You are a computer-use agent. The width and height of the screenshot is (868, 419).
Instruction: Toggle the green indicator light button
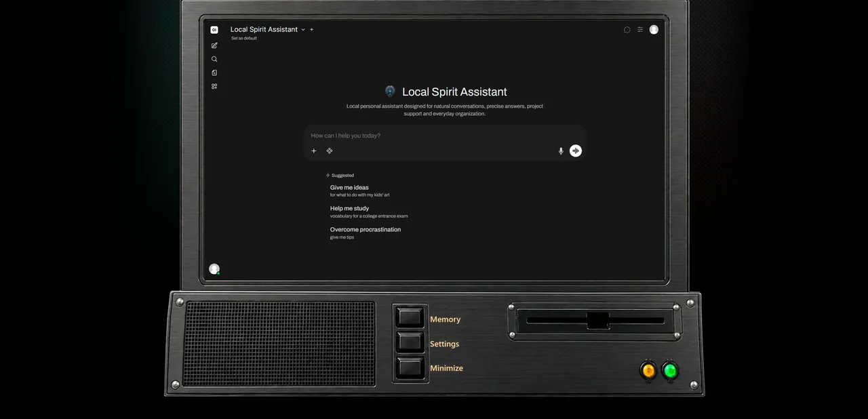[x=670, y=371]
